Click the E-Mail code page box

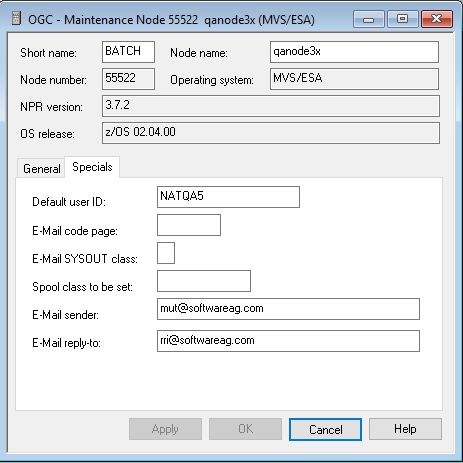[x=189, y=225]
